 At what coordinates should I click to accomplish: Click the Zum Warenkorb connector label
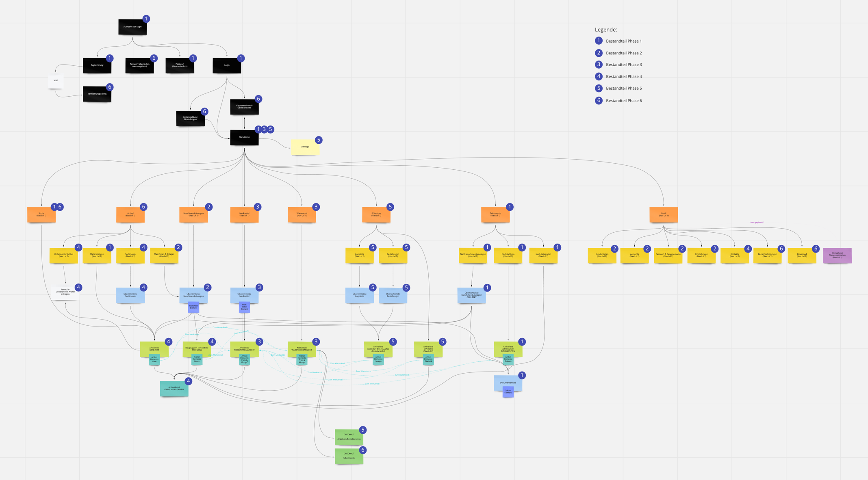pyautogui.click(x=219, y=327)
